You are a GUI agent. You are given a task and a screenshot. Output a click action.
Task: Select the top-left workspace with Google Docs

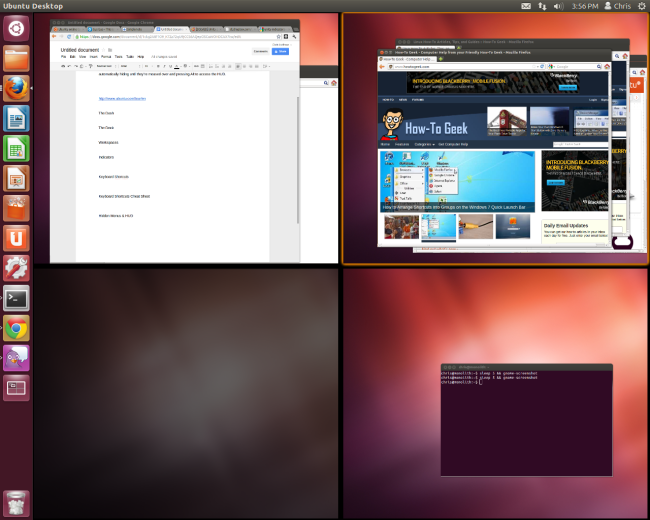point(186,138)
